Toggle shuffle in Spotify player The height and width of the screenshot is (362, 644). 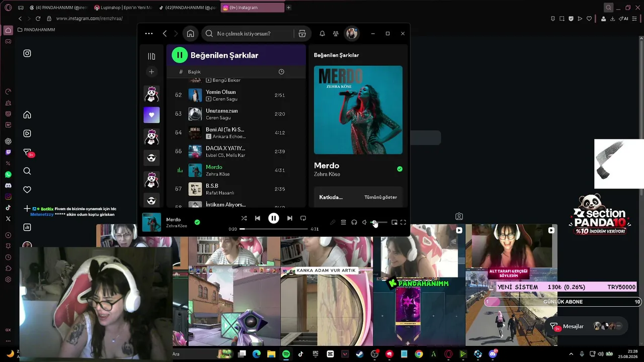pos(244,218)
